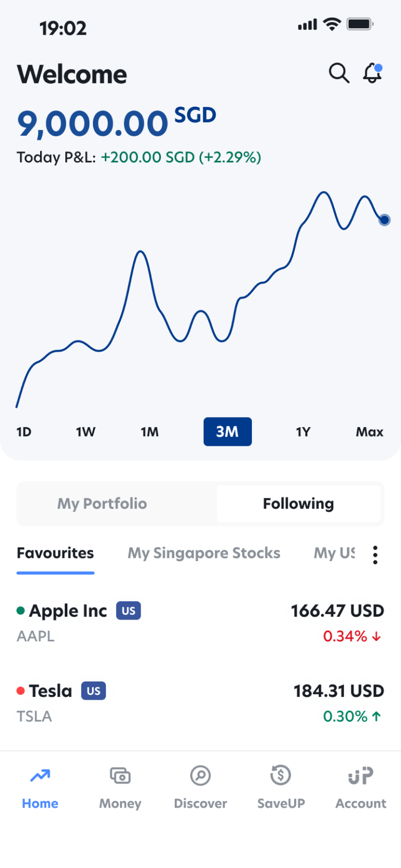Viewport: 401px width, 868px height.
Task: Open the Account icon
Action: point(361,776)
